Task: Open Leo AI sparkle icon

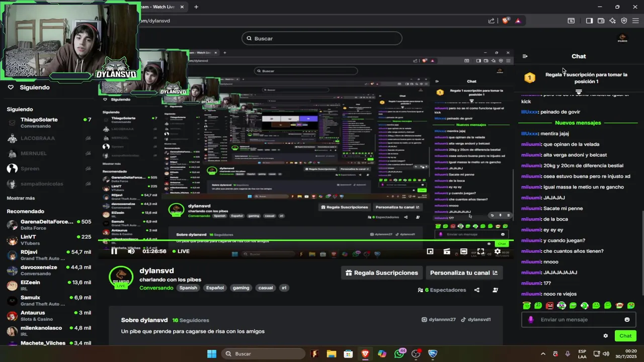Action: pos(612,21)
